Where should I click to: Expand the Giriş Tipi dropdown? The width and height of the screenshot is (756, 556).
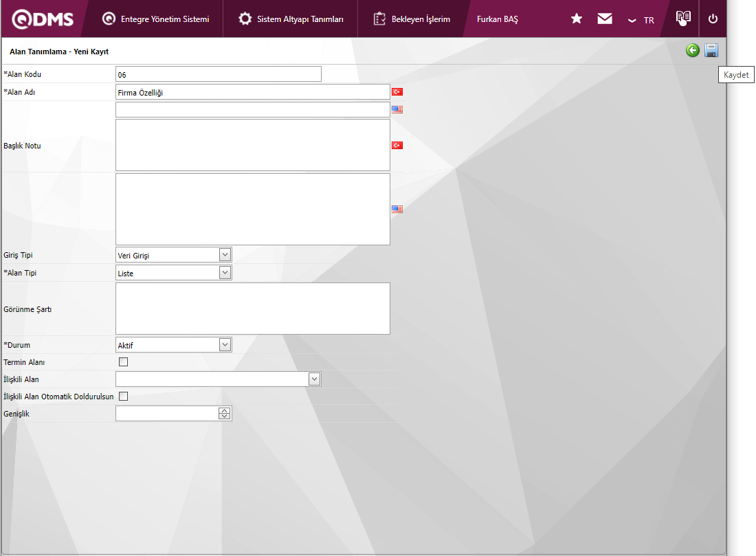(x=225, y=254)
